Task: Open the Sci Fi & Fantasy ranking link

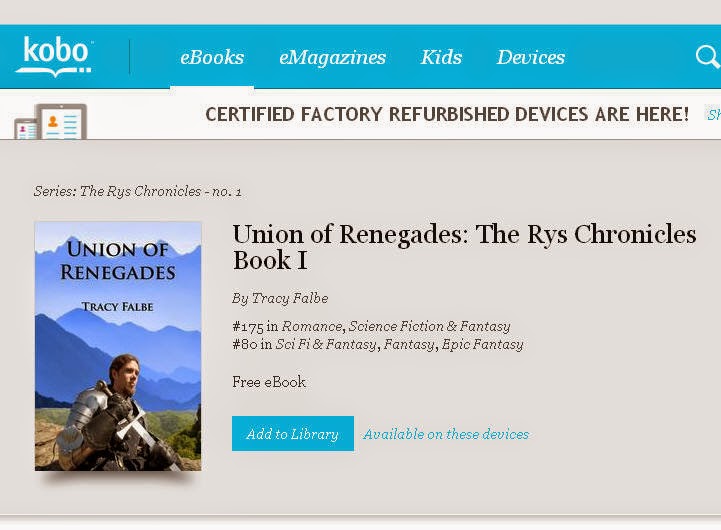Action: coord(326,344)
